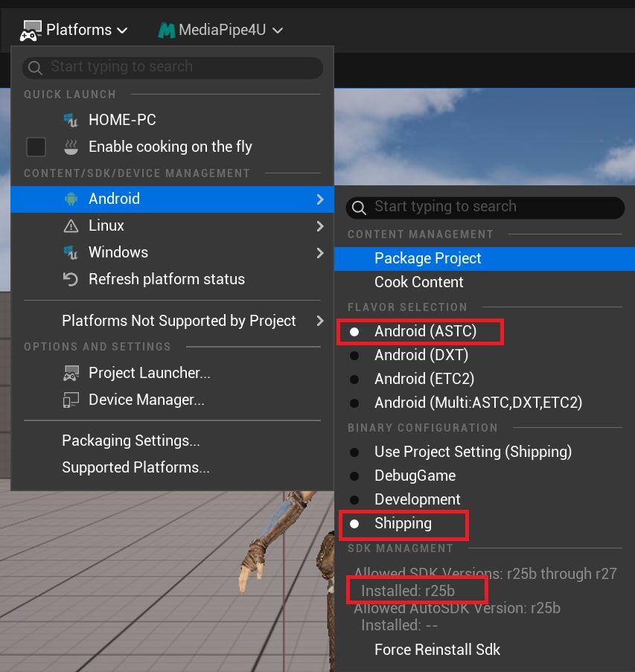
Task: Open the MediaPipe4U dropdown menu
Action: [220, 30]
